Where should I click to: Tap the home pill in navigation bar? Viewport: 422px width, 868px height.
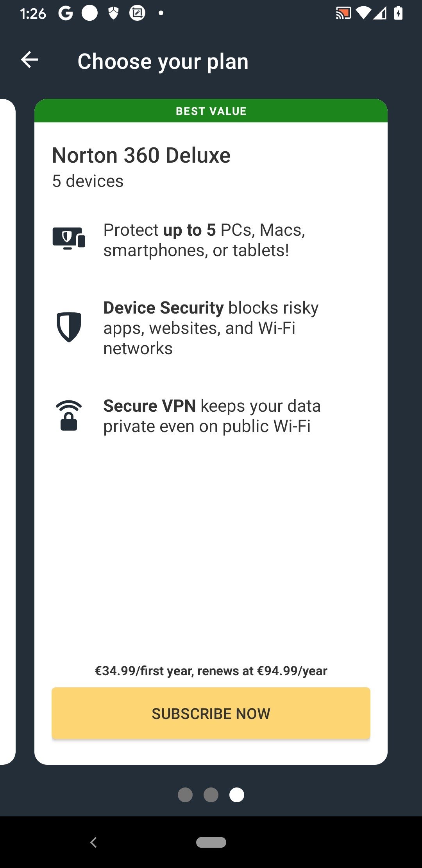[211, 842]
